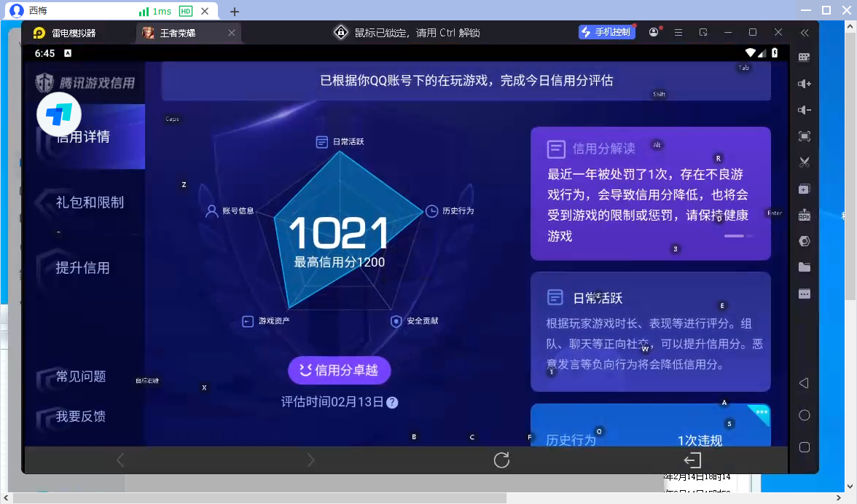Open the shared folder icon
This screenshot has width=857, height=504.
[804, 267]
